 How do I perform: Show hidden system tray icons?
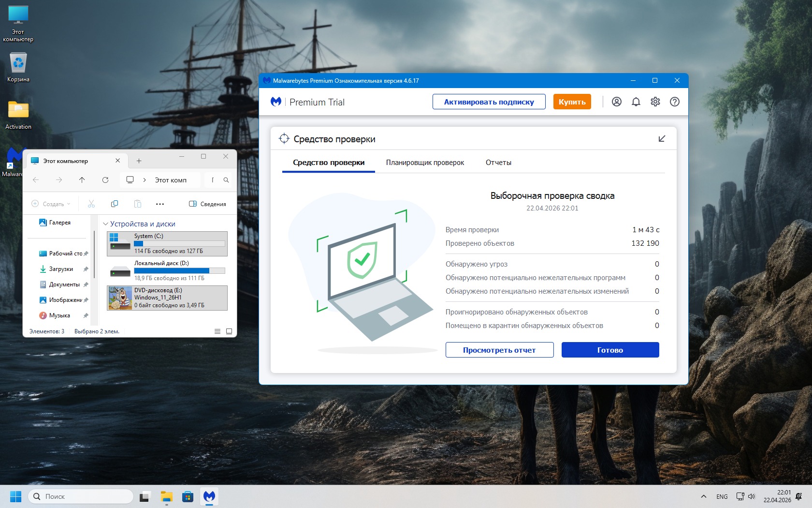704,496
